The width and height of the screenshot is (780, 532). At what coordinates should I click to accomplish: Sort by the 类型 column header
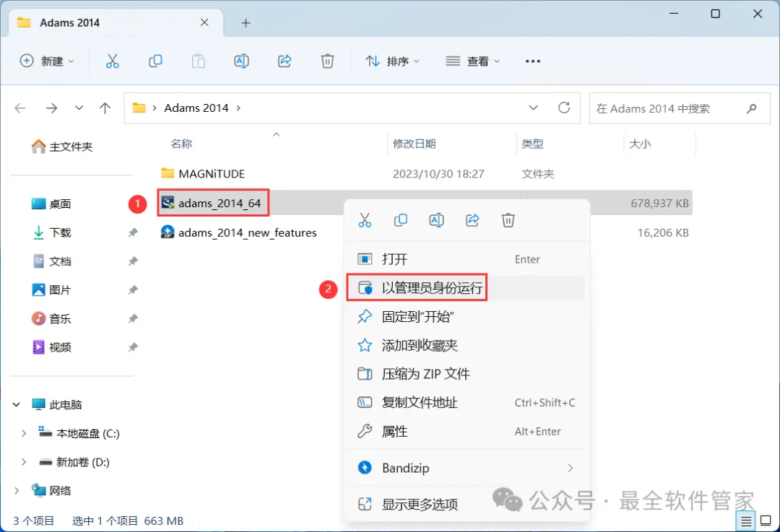click(x=532, y=144)
